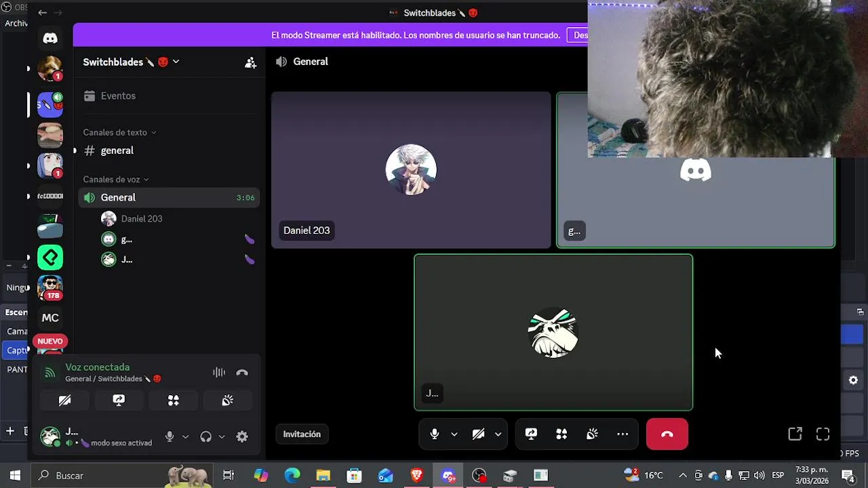Viewport: 868px width, 488px height.
Task: Open server icon with 178 badge
Action: point(50,287)
